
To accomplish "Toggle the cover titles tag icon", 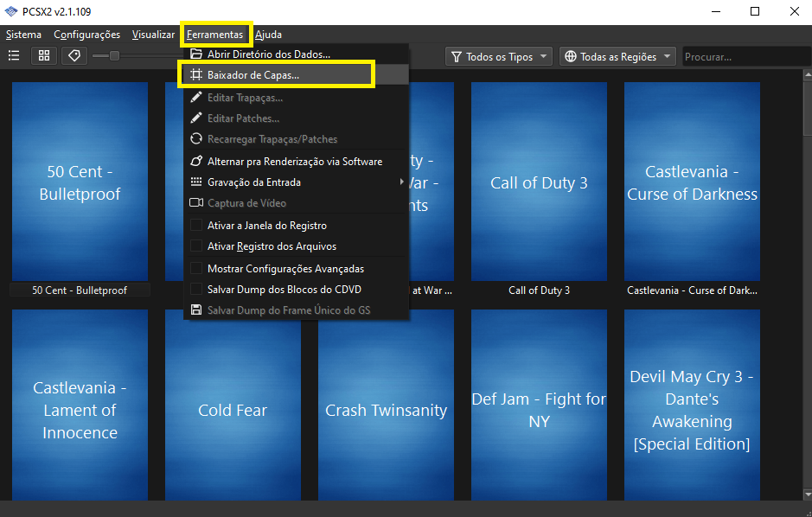I will tap(74, 55).
